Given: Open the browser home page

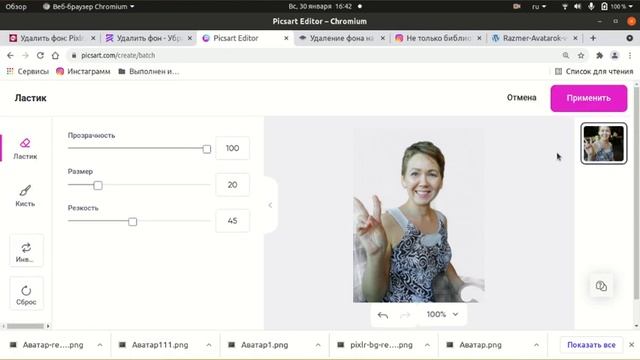Looking at the screenshot, I should (55, 55).
